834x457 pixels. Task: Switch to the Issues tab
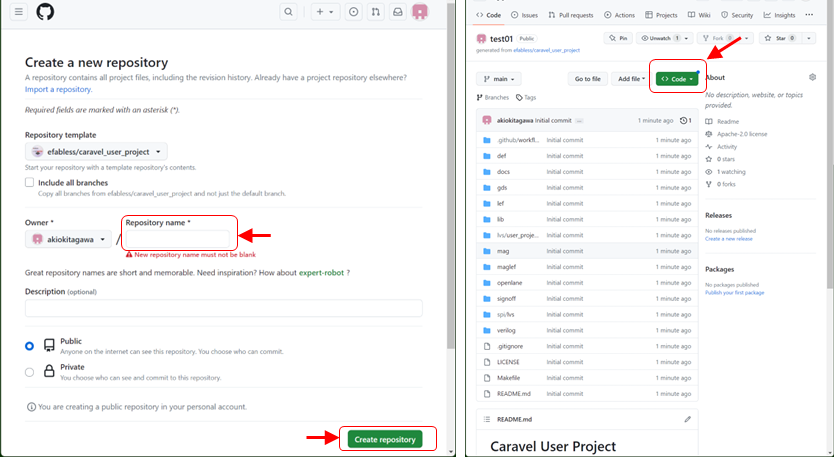[524, 15]
